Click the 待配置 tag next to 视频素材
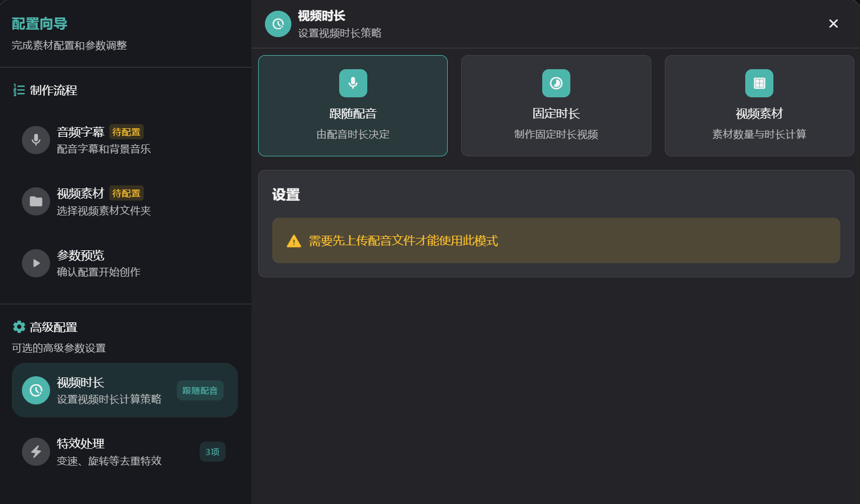 (127, 193)
